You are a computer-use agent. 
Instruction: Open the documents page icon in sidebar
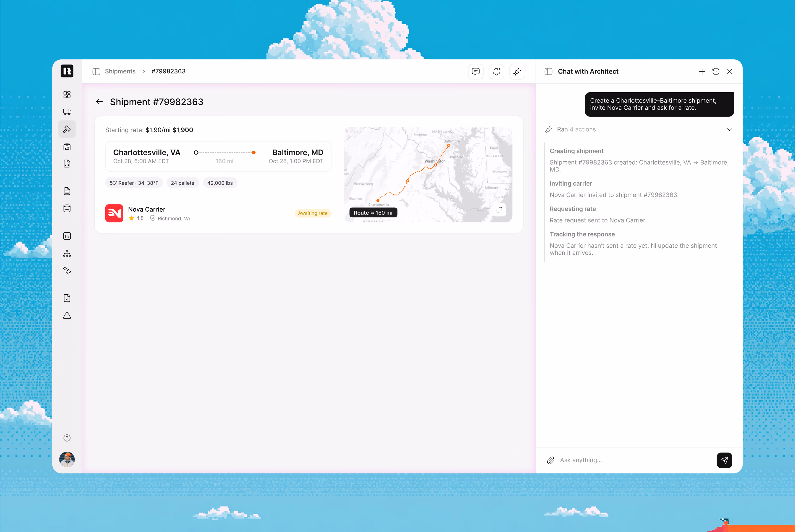[67, 191]
